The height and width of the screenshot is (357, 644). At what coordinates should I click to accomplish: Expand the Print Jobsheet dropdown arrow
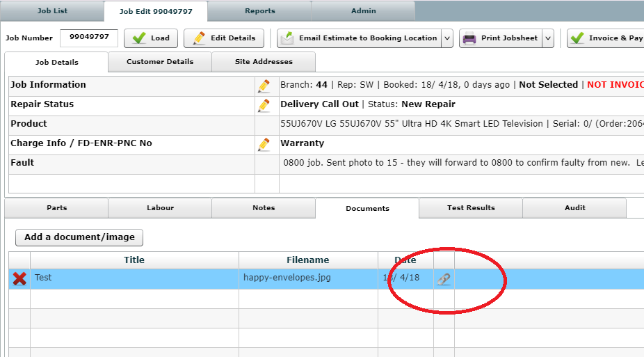coord(548,38)
